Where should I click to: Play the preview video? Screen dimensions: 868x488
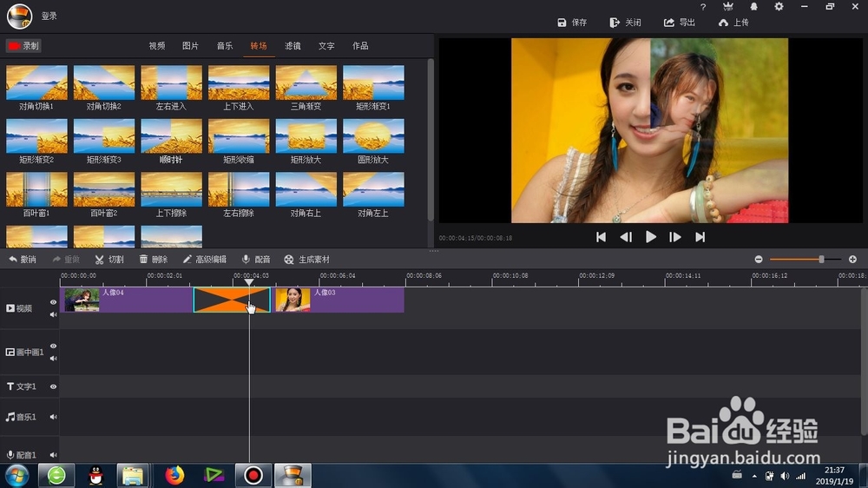pyautogui.click(x=650, y=237)
